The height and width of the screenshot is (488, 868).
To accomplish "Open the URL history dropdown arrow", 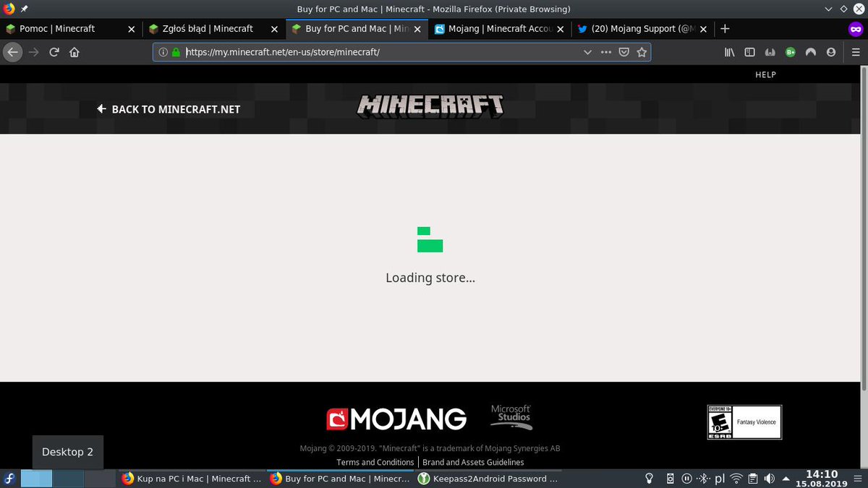I will (587, 52).
